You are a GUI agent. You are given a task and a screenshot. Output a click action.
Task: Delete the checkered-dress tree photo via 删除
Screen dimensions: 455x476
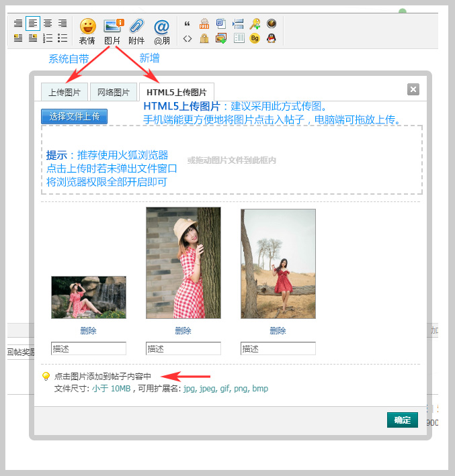183,330
